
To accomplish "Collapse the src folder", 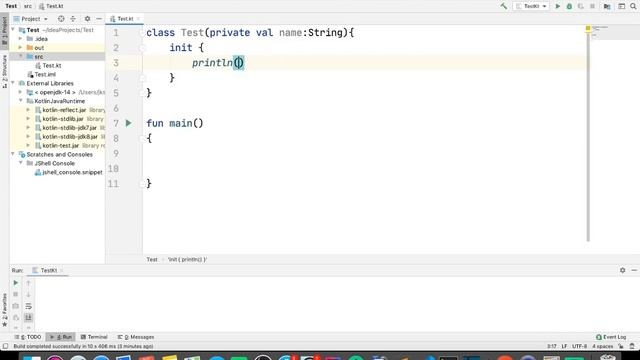I will 20,56.
